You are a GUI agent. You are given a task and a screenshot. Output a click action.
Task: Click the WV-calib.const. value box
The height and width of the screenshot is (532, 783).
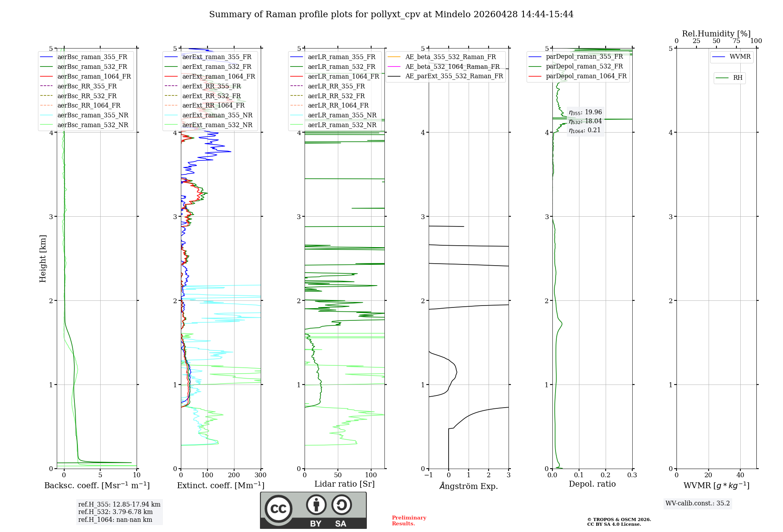coord(697,503)
